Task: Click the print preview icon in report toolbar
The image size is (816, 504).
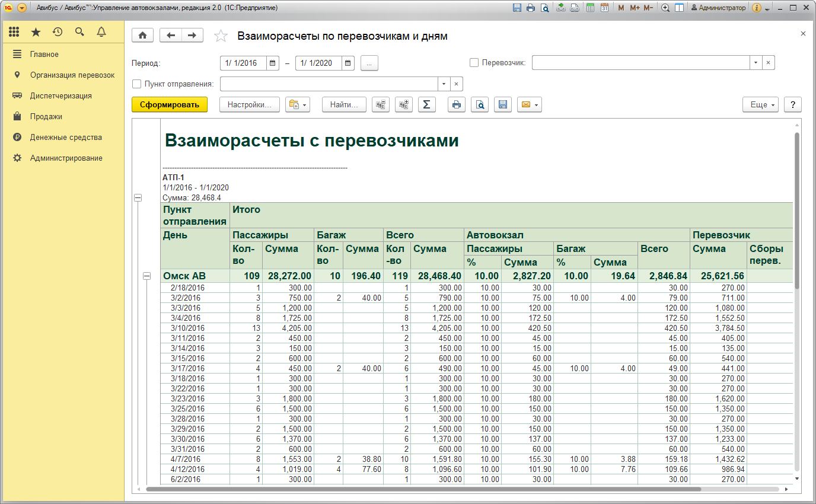Action: tap(480, 105)
